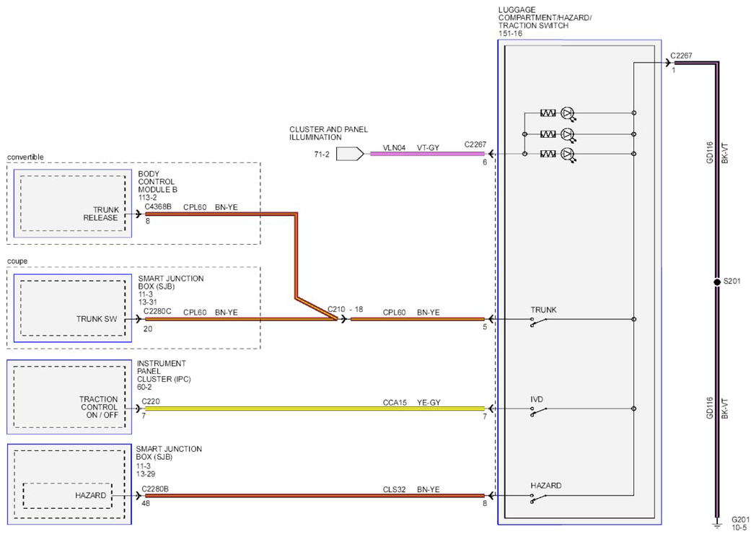Click the HAZARD switch contact symbol
Image resolution: width=756 pixels, height=537 pixels.
pyautogui.click(x=539, y=499)
